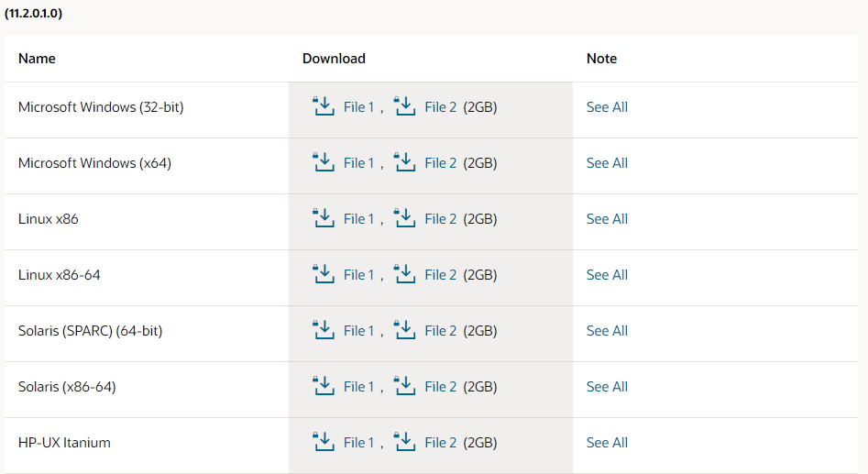Click download icon for HP-UX Itanium File 1
The width and height of the screenshot is (868, 474).
324,441
